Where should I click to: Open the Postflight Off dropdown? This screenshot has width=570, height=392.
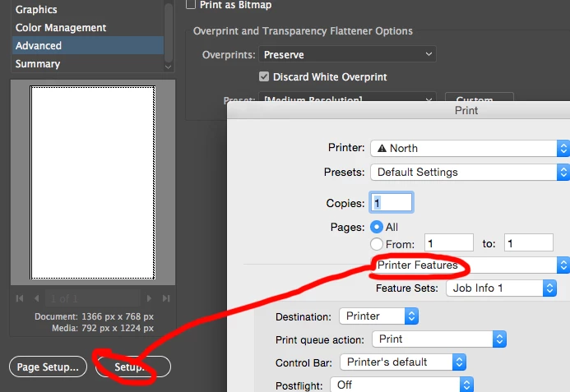[x=401, y=385]
